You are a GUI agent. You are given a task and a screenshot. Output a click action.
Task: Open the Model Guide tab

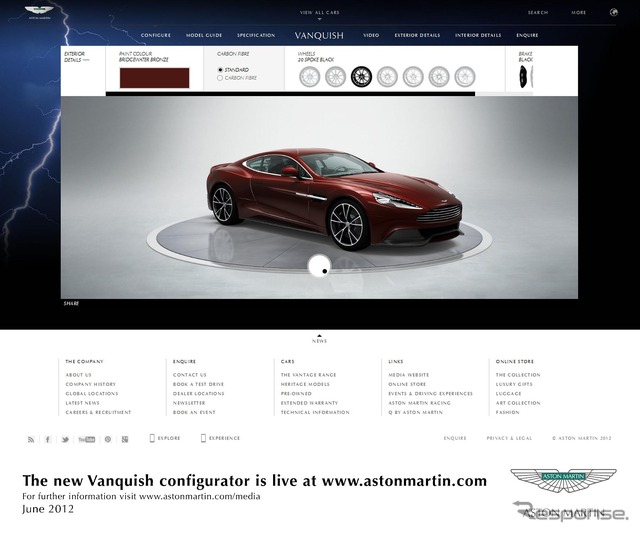(204, 35)
